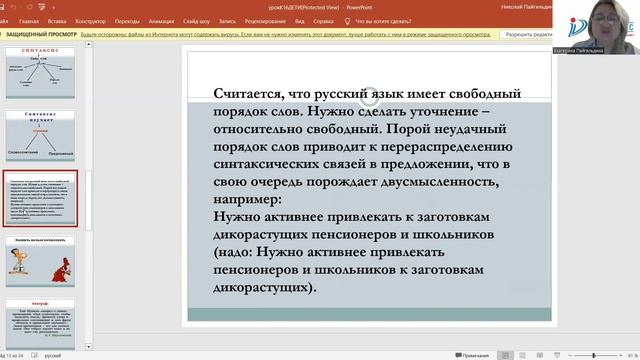
Task: Select the currently highlighted text slide thumbnail
Action: pos(40,198)
